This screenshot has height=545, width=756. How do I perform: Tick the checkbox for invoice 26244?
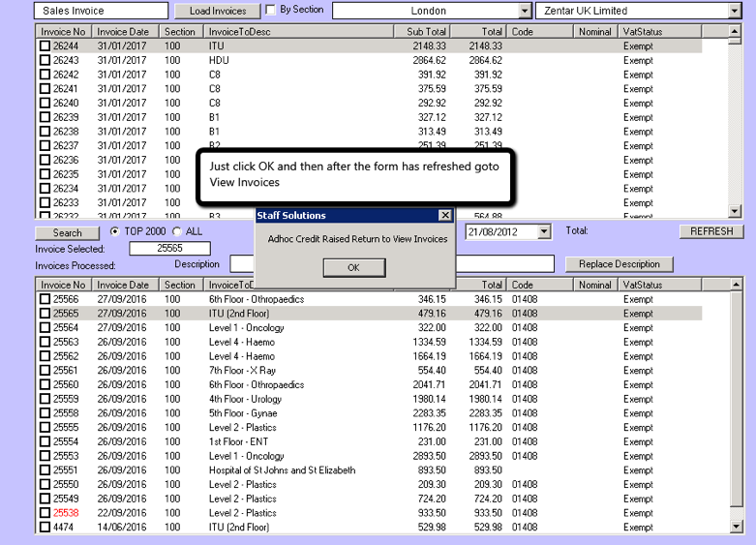click(45, 45)
